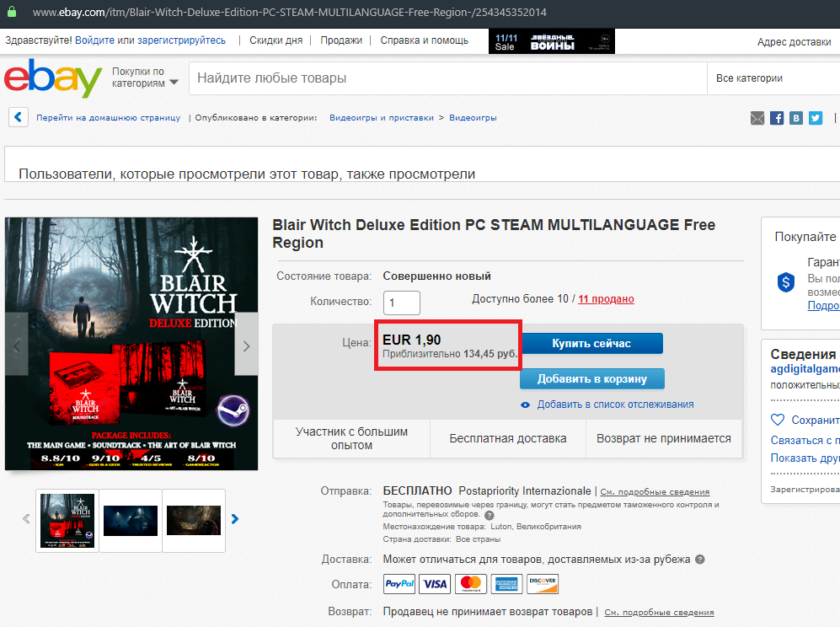Click price text 'EUR 1,90'
This screenshot has width=840, height=627.
pos(411,340)
